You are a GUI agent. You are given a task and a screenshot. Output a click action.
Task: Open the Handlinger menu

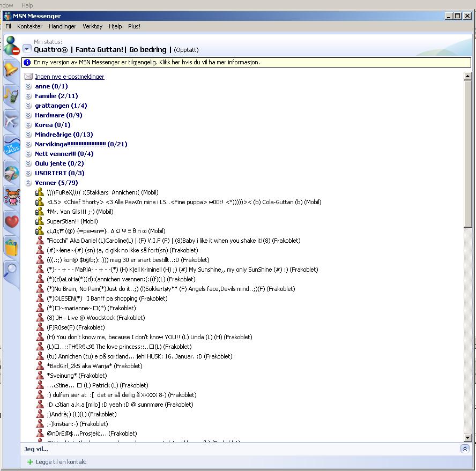click(x=63, y=26)
